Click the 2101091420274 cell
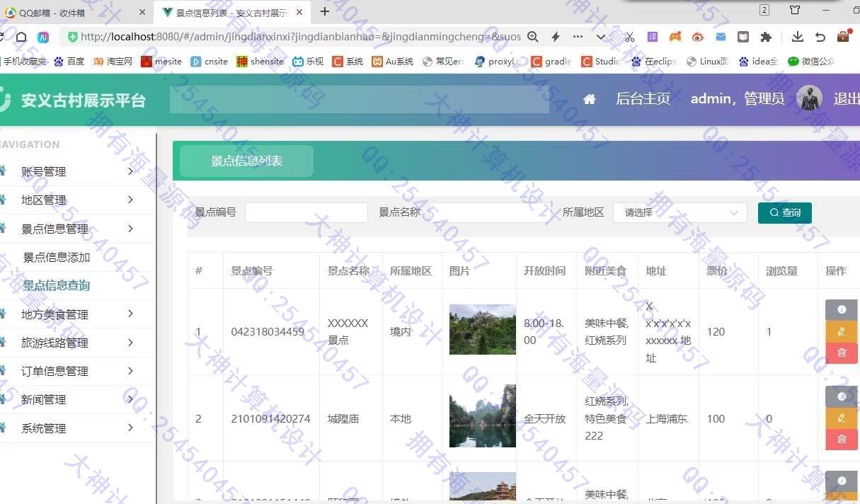860x504 pixels. [270, 418]
